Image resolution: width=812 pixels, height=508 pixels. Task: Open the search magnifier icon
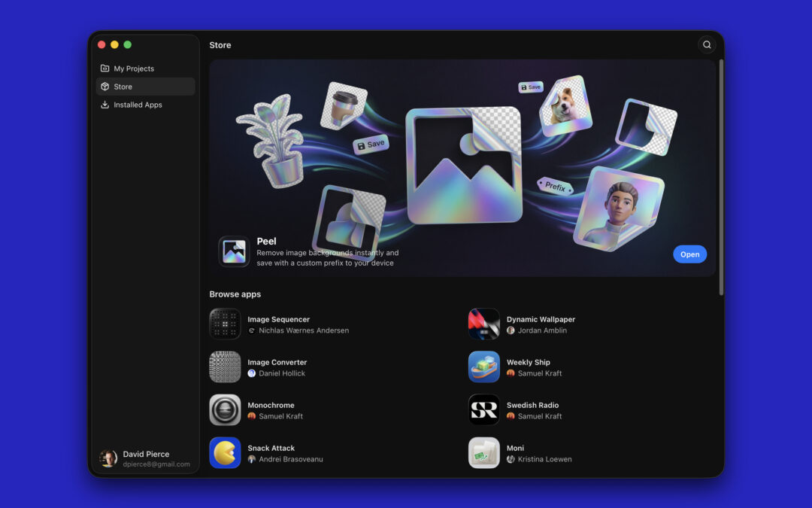[x=707, y=44]
